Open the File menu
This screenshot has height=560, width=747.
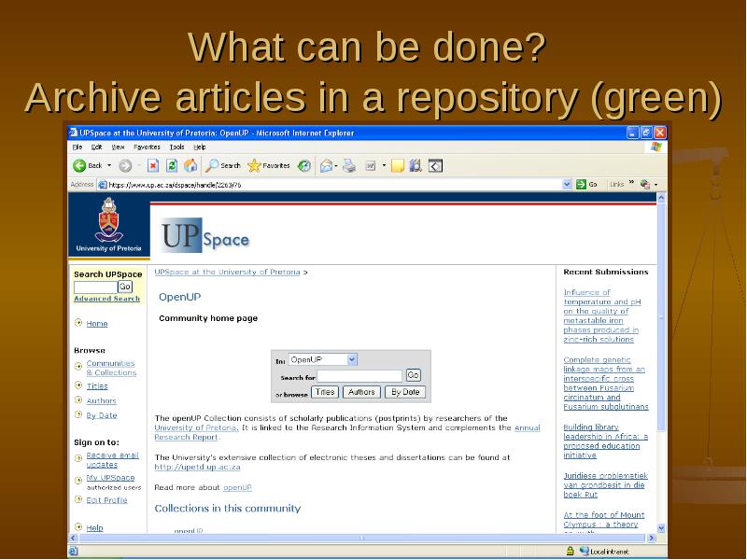[78, 147]
